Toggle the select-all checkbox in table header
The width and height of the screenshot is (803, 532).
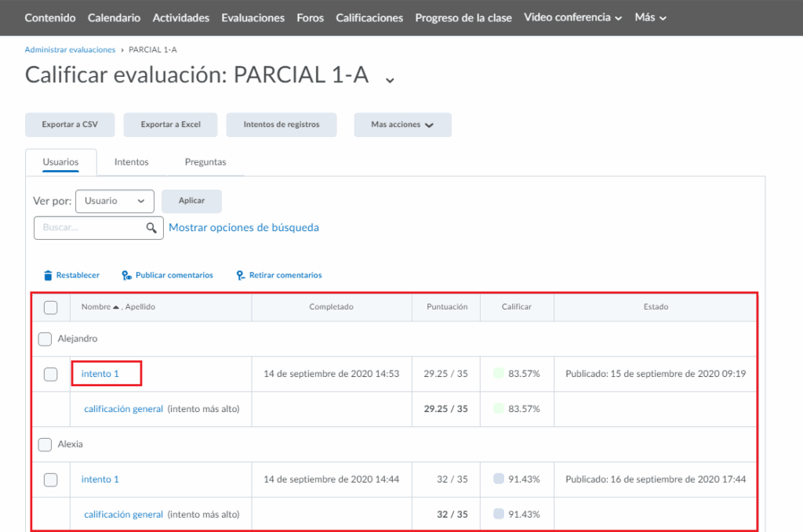51,307
